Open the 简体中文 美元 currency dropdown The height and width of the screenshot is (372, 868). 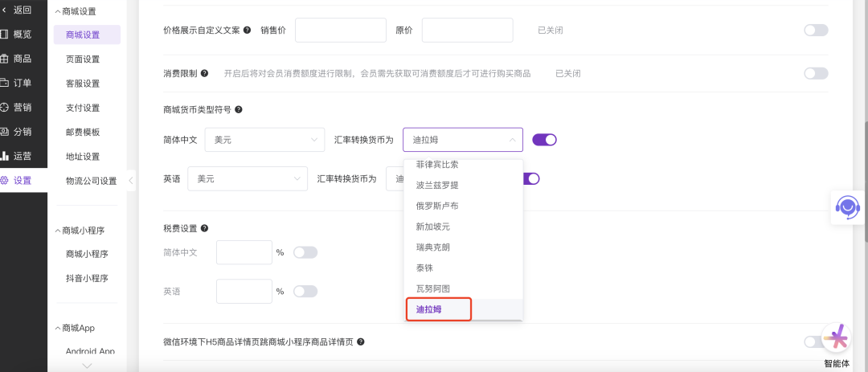tap(264, 140)
